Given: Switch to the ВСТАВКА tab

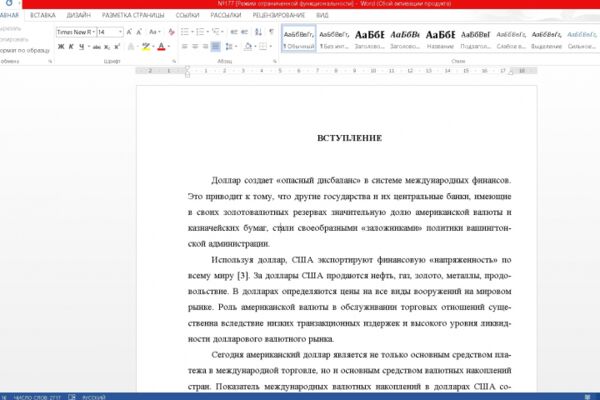Looking at the screenshot, I should click(43, 15).
